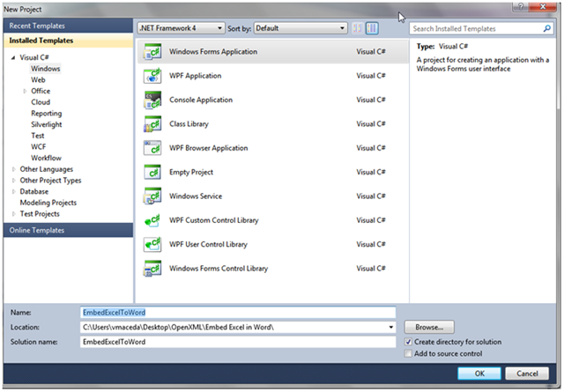Image resolution: width=564 pixels, height=392 pixels.
Task: Enable Add to source control checkbox
Action: tap(408, 353)
